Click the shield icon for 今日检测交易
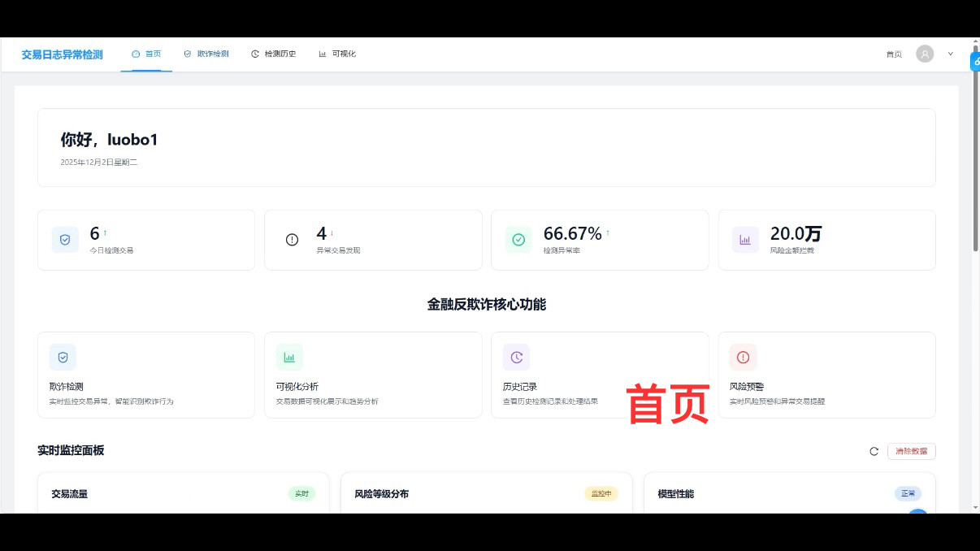 [x=65, y=240]
